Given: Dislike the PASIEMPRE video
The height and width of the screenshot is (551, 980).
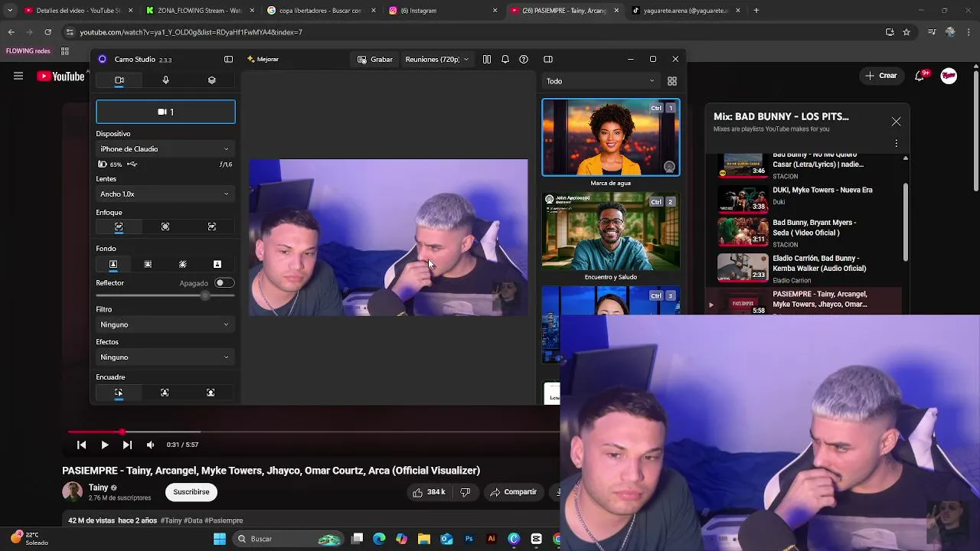Looking at the screenshot, I should tap(465, 492).
